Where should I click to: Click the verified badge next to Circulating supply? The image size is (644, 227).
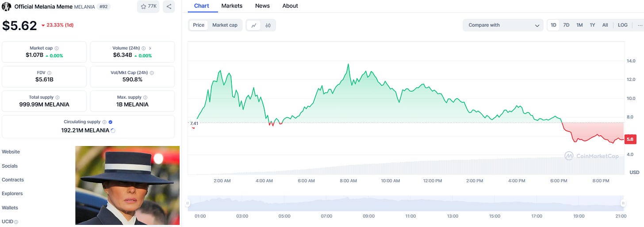click(x=111, y=122)
